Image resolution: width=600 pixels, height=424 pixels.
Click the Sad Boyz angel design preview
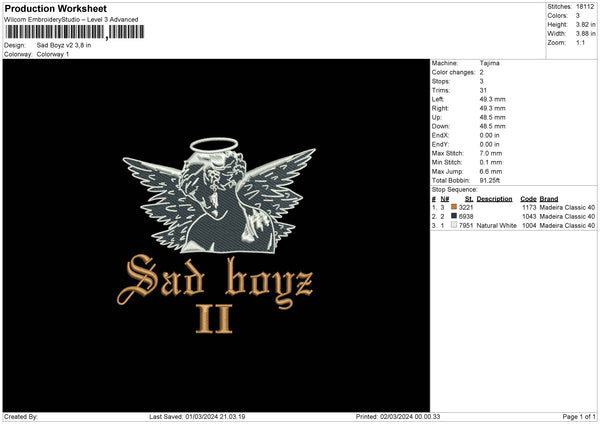click(x=216, y=235)
